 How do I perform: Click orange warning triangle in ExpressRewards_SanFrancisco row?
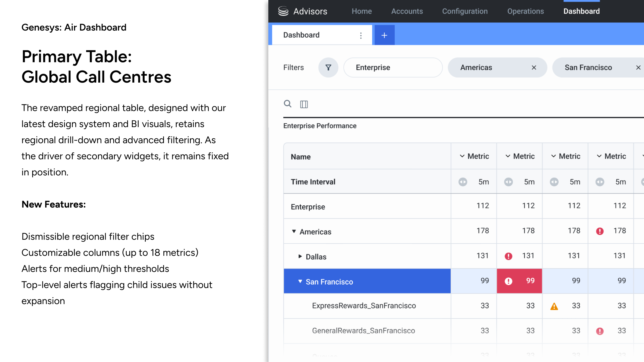coord(554,306)
